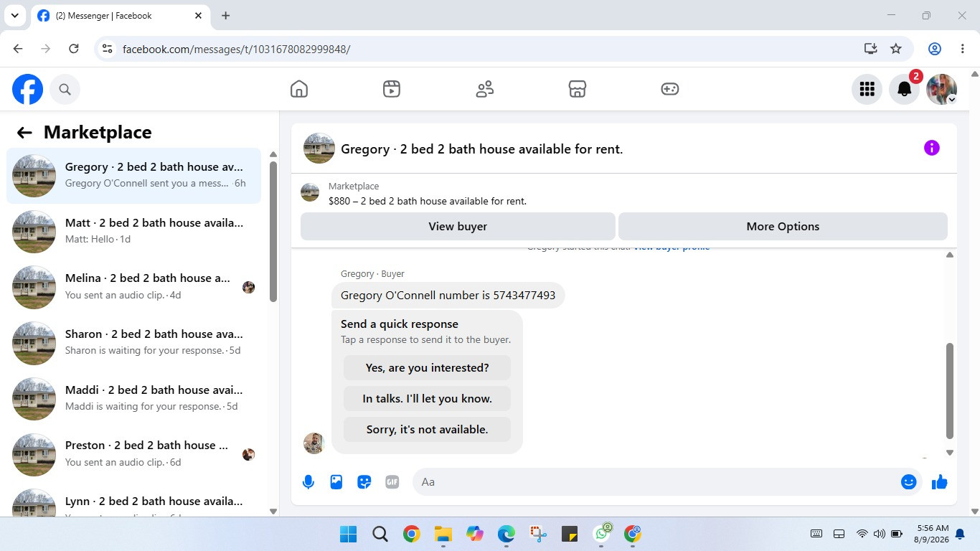Click conversation list scroll-up arrow
Viewport: 980px width, 551px height.
[x=273, y=154]
